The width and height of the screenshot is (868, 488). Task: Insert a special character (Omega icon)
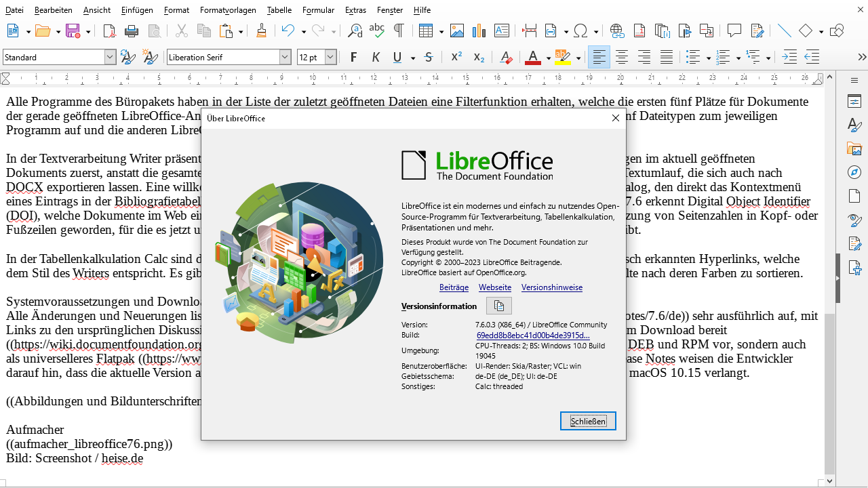[580, 30]
